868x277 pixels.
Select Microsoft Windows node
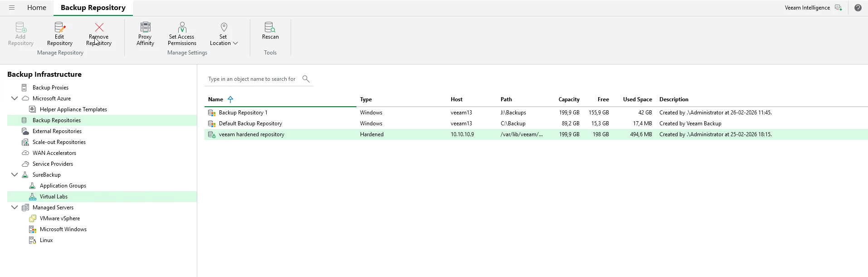pyautogui.click(x=63, y=229)
